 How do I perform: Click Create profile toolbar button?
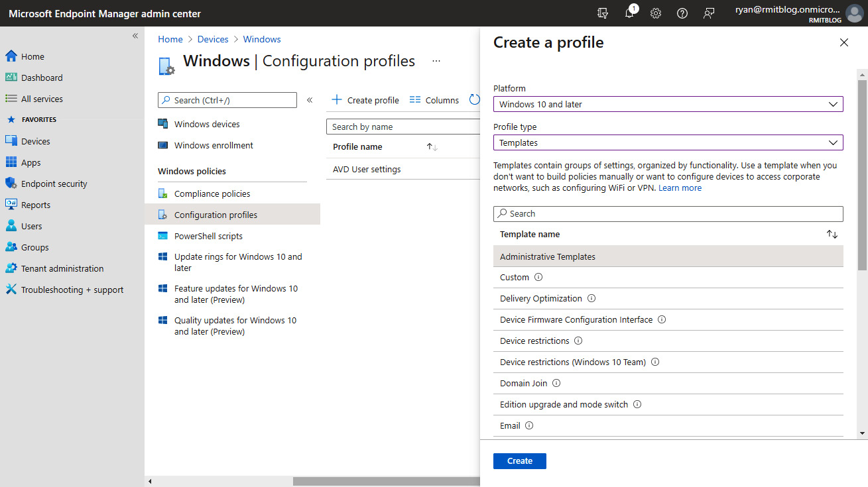pyautogui.click(x=365, y=100)
